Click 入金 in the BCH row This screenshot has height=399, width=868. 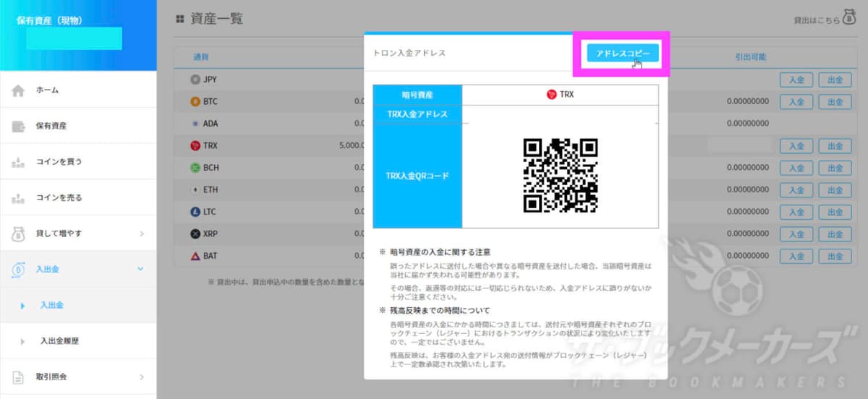(796, 168)
